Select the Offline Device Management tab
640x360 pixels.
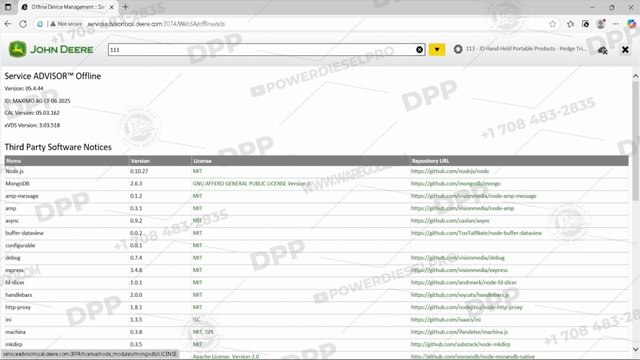coord(68,7)
